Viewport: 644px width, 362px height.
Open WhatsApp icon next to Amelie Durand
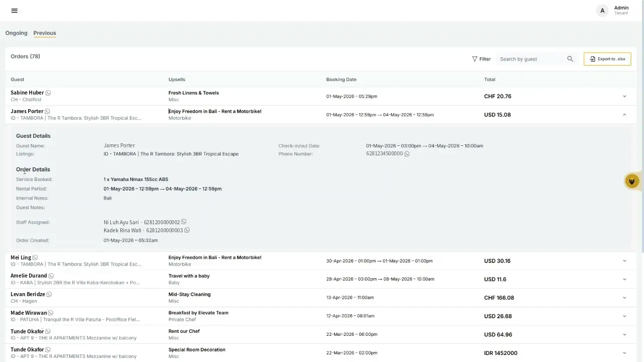[x=51, y=276]
